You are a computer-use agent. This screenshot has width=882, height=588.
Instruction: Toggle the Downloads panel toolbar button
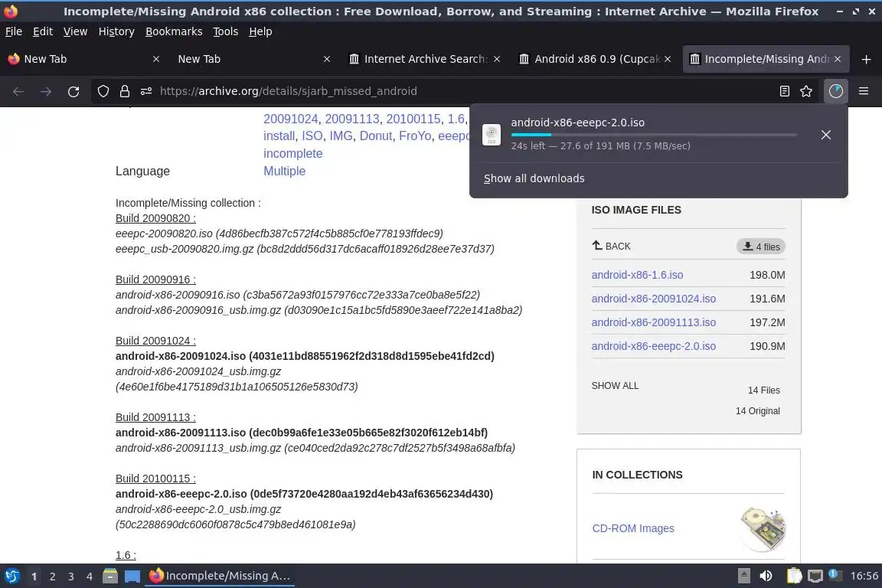[836, 91]
